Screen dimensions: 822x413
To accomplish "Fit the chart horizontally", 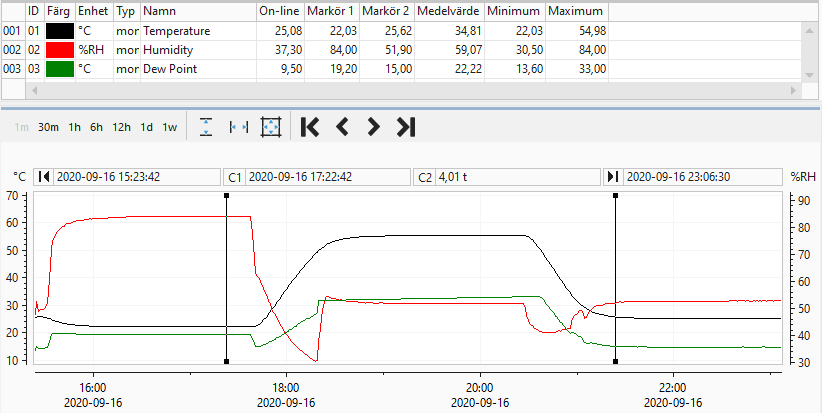I will pos(239,127).
